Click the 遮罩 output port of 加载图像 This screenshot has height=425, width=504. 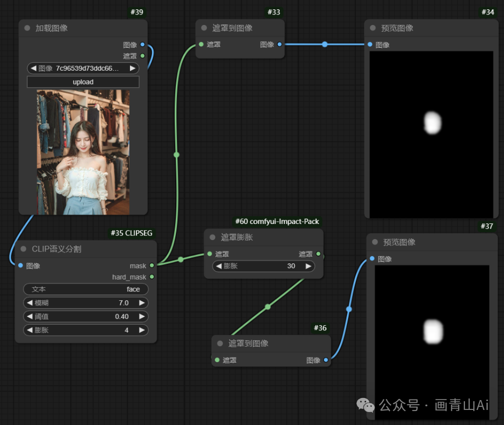[143, 56]
